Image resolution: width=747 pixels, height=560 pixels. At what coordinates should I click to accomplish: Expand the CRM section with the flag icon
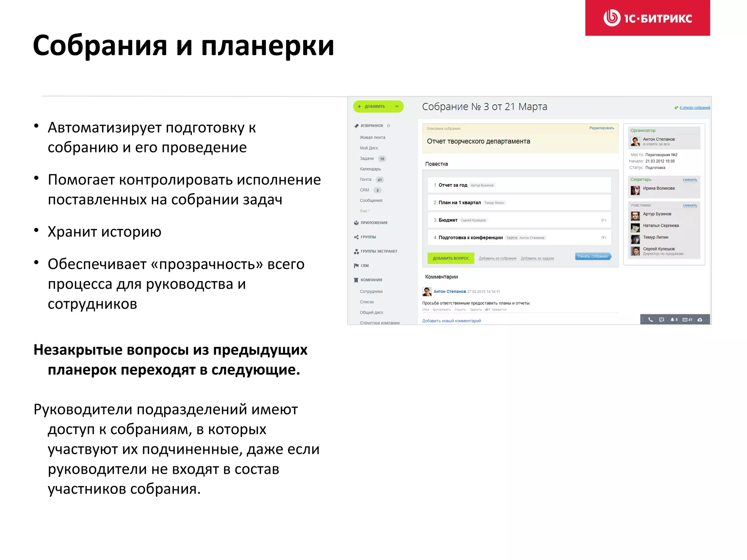tap(365, 265)
